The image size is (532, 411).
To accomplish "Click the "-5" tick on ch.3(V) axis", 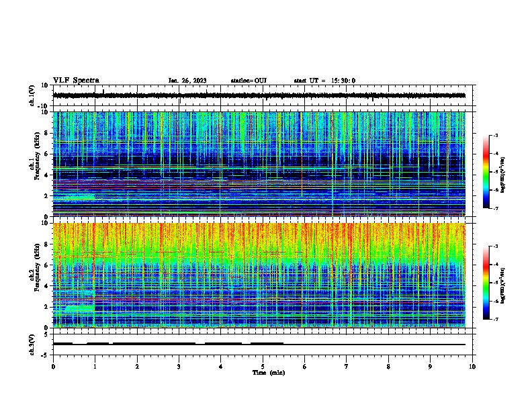I will point(46,355).
